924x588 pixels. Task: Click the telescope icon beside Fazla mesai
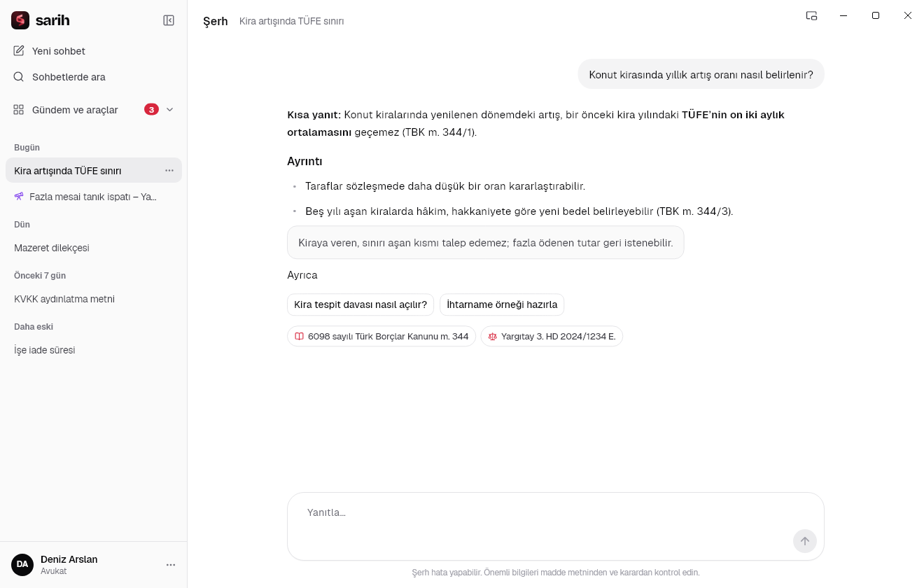[19, 197]
